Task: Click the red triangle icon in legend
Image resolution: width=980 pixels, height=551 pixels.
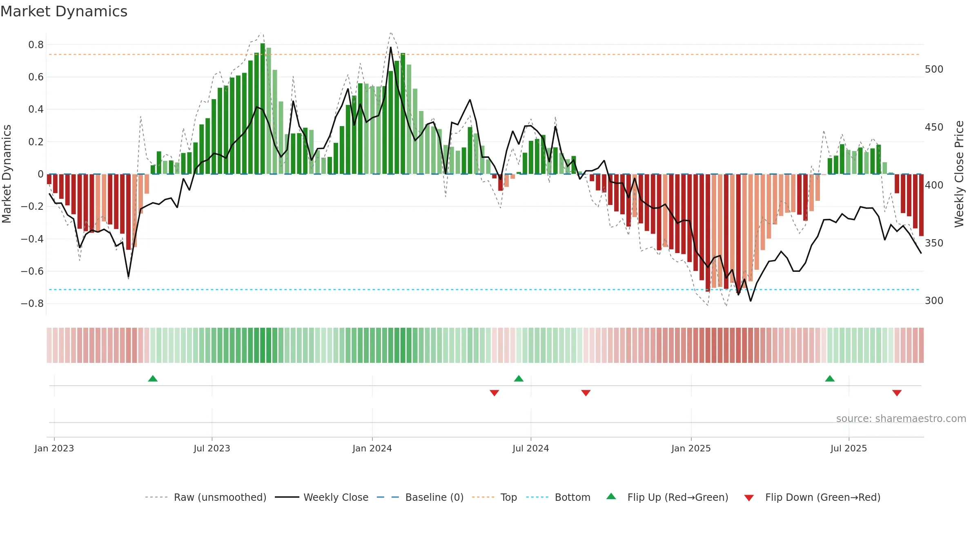Action: (749, 498)
